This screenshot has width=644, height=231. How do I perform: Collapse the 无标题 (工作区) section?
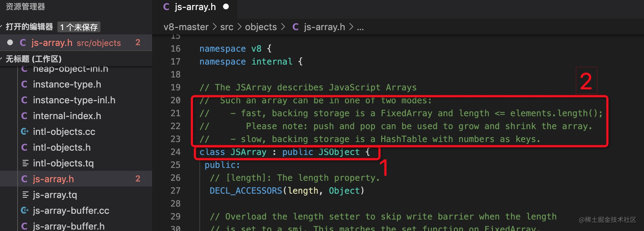[x=34, y=59]
